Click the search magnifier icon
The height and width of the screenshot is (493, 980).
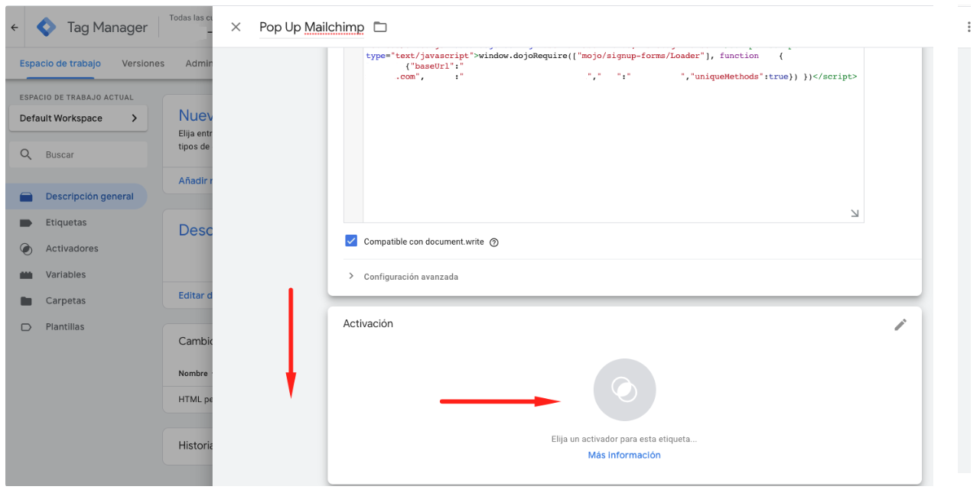26,154
